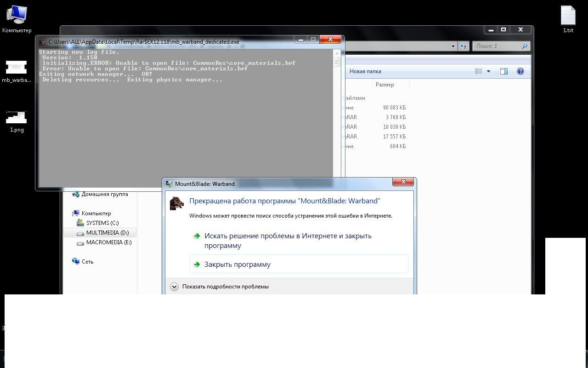Click the Размер column header

[x=385, y=85]
